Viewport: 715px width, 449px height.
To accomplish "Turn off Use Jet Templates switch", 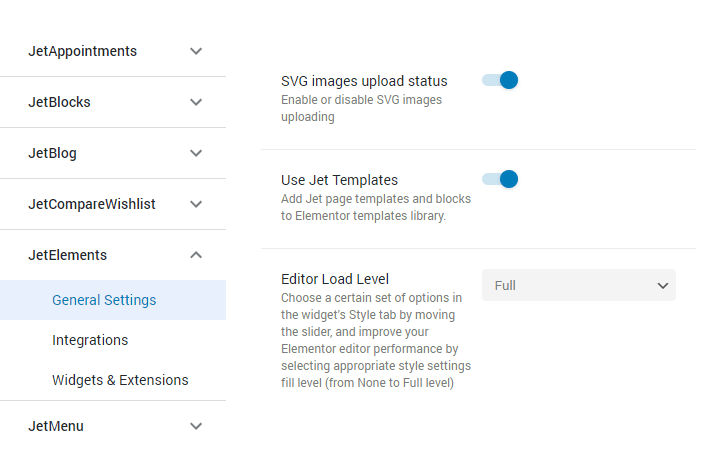I will tap(500, 179).
